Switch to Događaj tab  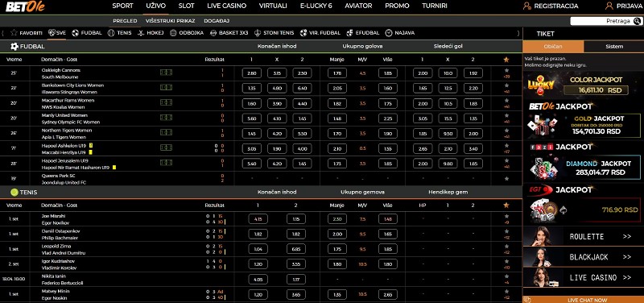216,21
